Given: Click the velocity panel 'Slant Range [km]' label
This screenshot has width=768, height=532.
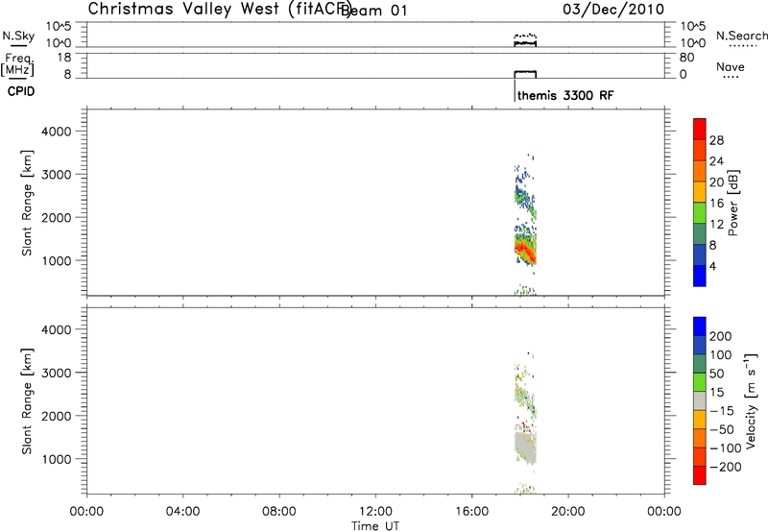Looking at the screenshot, I should (27, 401).
